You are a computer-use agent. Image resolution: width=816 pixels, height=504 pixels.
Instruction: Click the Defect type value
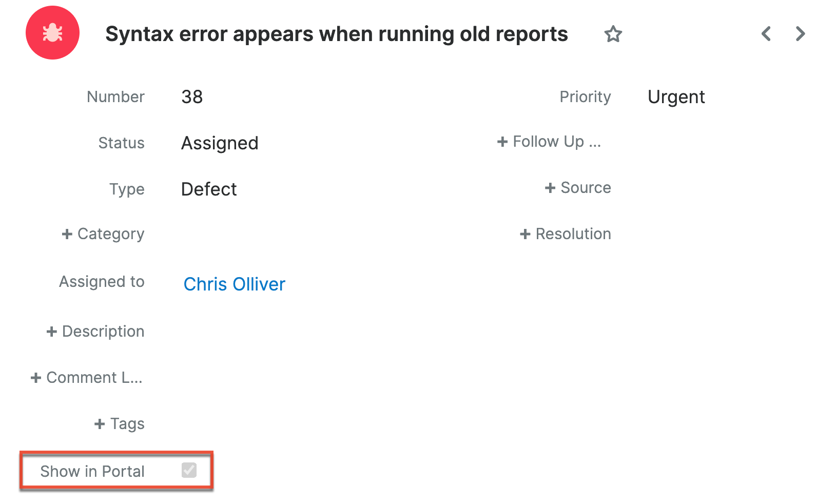[x=209, y=189]
